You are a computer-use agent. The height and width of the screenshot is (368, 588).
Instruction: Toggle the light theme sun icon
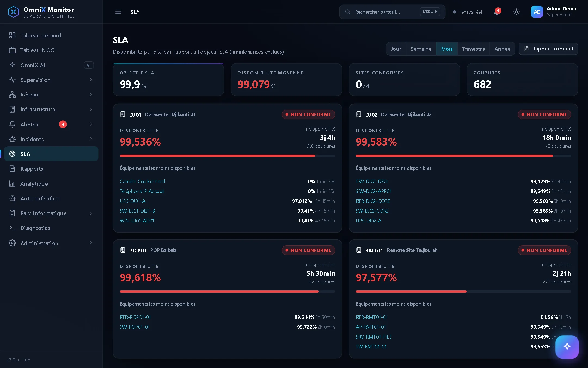pyautogui.click(x=516, y=12)
